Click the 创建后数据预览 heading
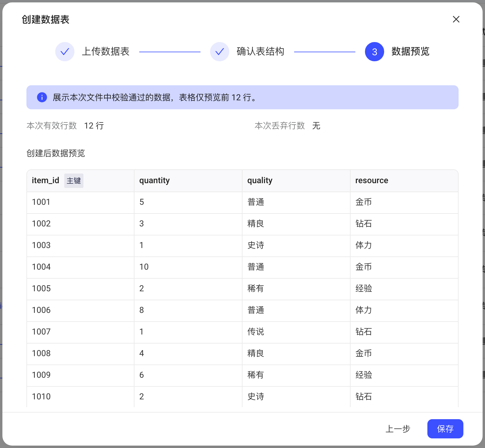This screenshot has width=485, height=448. (56, 153)
